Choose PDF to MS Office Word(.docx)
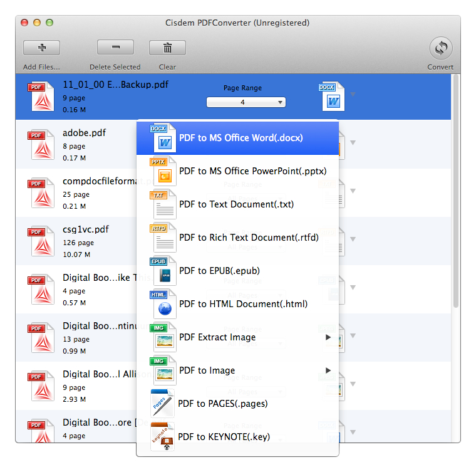Image resolution: width=476 pixels, height=467 pixels. point(237,138)
